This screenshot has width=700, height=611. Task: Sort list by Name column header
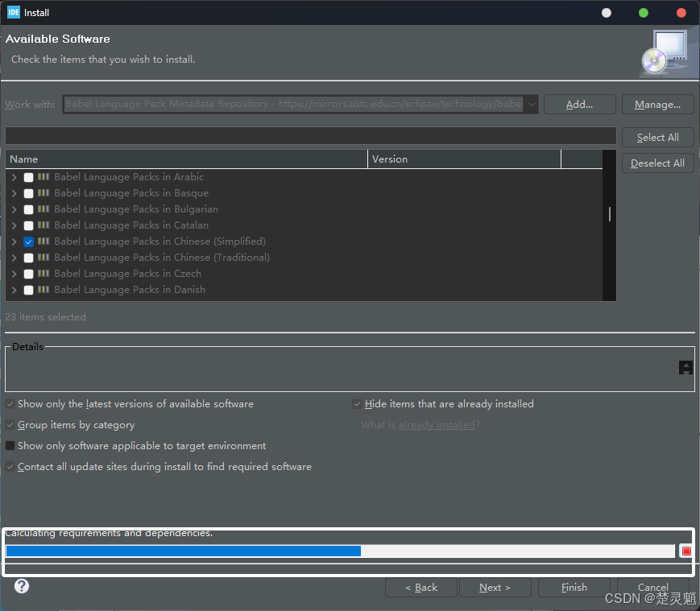coord(186,159)
